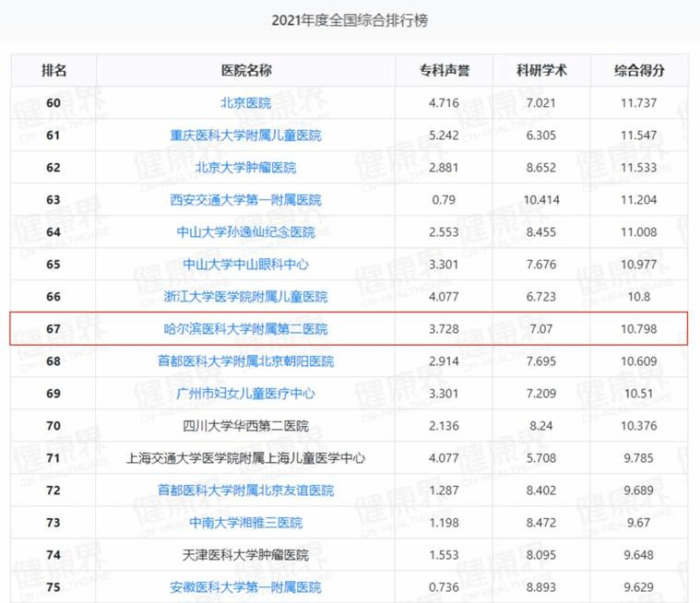
Task: Open 重庆医科大学附属儿童医院 link
Action: [x=245, y=135]
